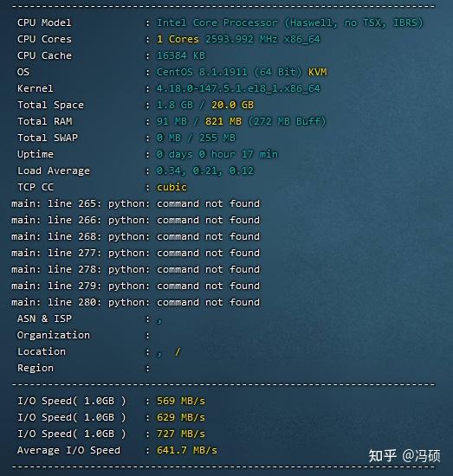Click the 'TCP CC' label
The image size is (453, 476).
[x=36, y=187]
